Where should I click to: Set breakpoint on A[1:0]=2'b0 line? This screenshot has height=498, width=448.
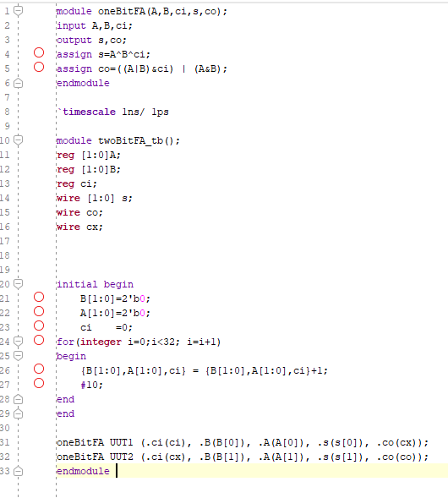pyautogui.click(x=39, y=311)
